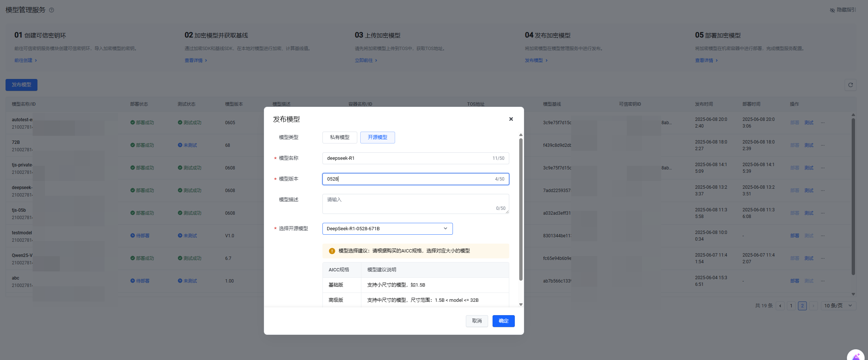Viewport: 868px width, 360px height.
Task: Close the 发布模型 dialog with the X
Action: click(511, 119)
